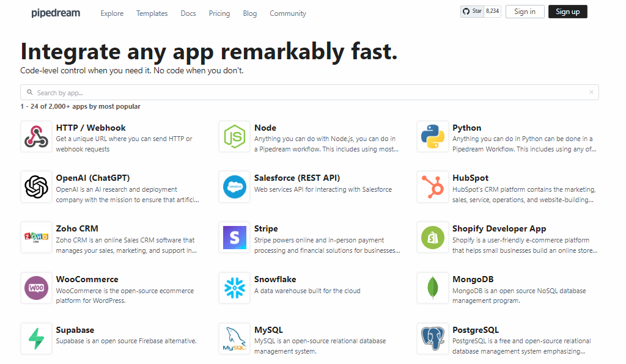Viewport: 626px width, 364px height.
Task: Click the OpenAI logo icon
Action: tap(36, 187)
